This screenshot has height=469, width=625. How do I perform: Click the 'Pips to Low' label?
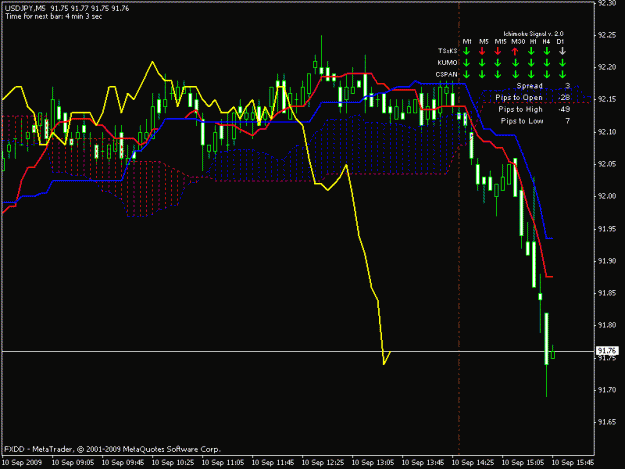(x=522, y=121)
